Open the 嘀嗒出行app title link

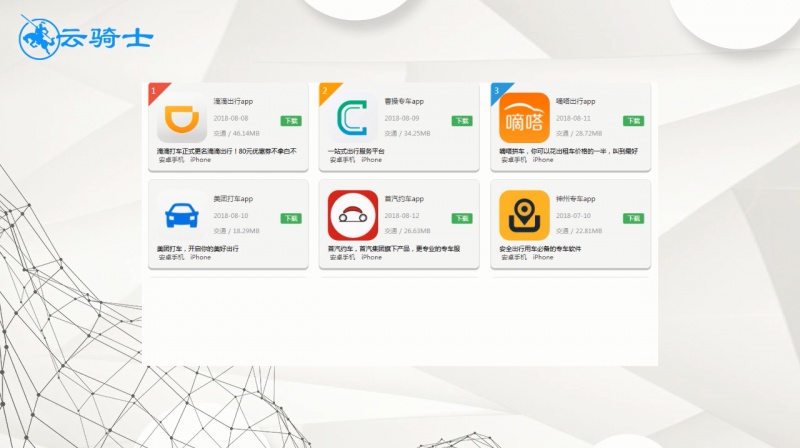pyautogui.click(x=576, y=102)
